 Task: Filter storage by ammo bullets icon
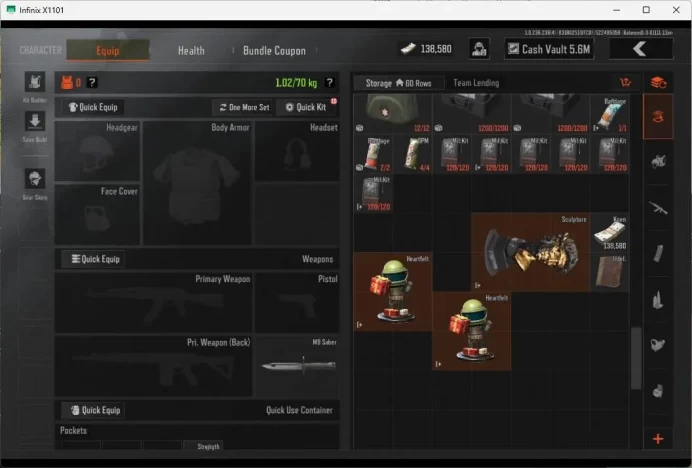(x=658, y=300)
